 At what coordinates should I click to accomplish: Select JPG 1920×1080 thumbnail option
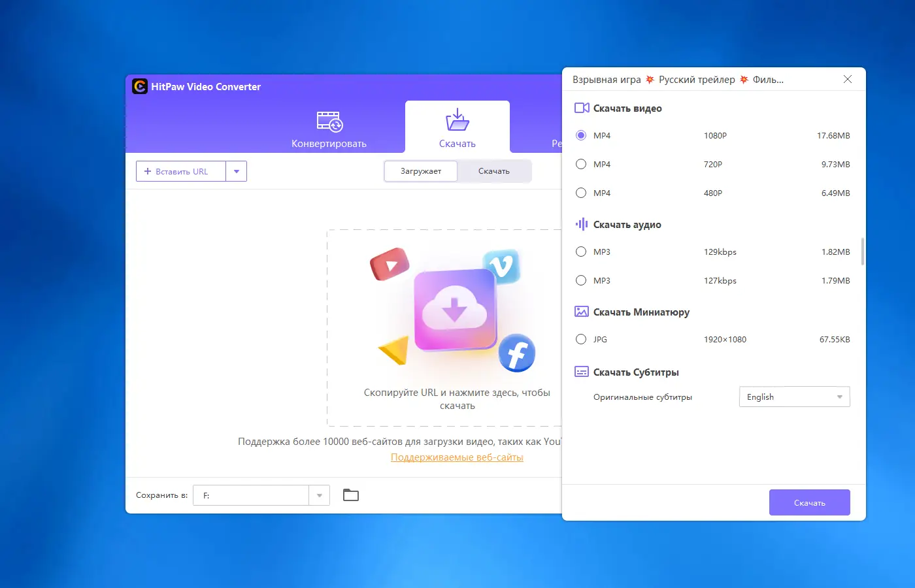pyautogui.click(x=581, y=339)
